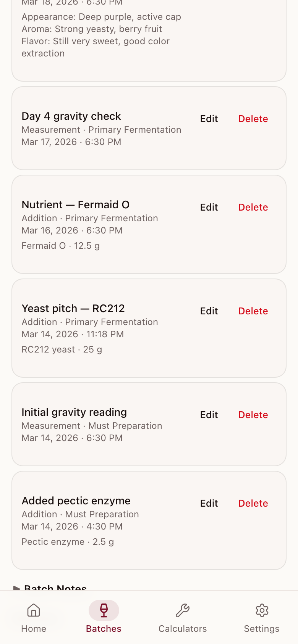Edit the Nutrient — Fermaid O entry
This screenshot has width=298, height=644.
[209, 208]
